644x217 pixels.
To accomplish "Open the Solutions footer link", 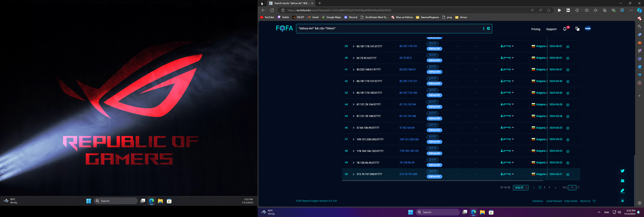I will pyautogui.click(x=538, y=201).
